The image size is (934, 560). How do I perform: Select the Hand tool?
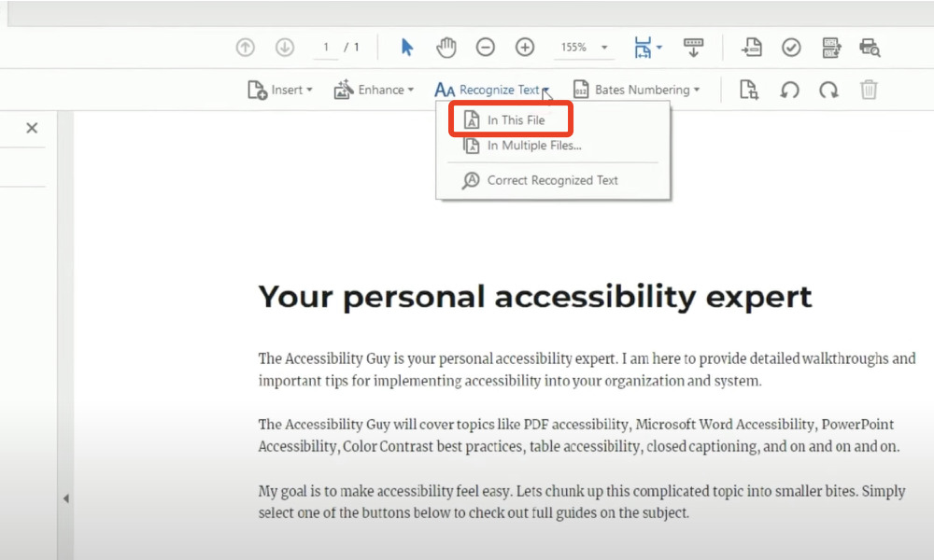click(446, 47)
